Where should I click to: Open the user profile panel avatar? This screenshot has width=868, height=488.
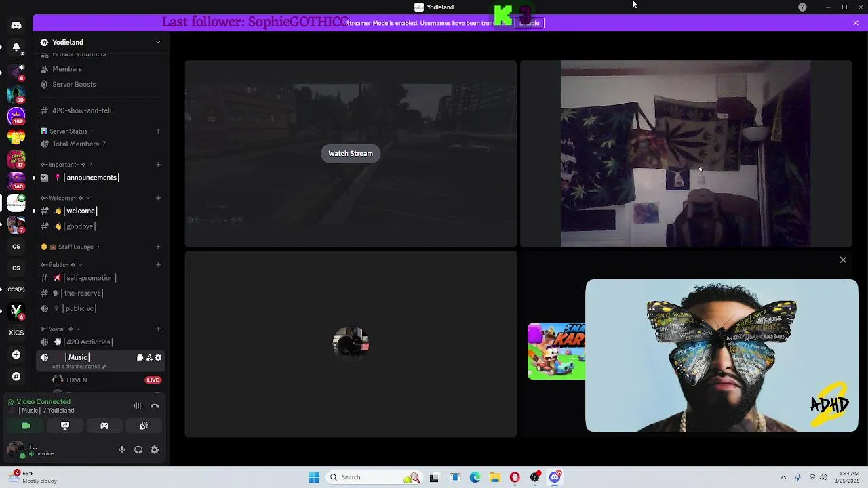[16, 449]
